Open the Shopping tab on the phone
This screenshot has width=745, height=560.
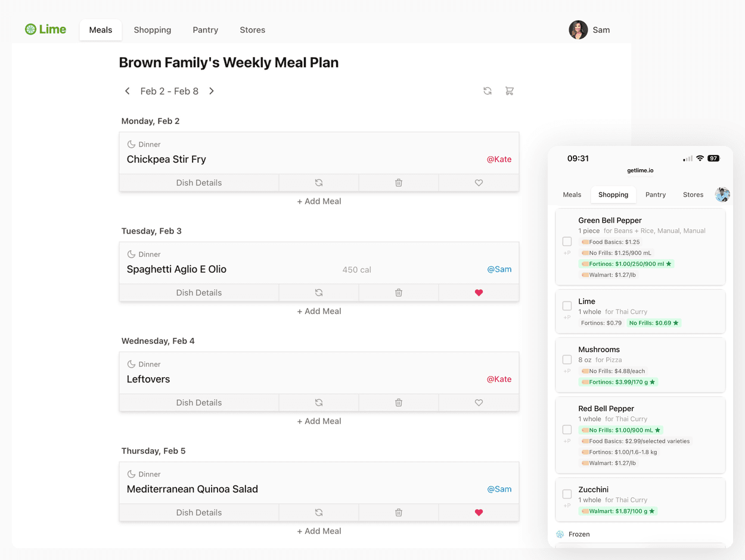coord(613,194)
